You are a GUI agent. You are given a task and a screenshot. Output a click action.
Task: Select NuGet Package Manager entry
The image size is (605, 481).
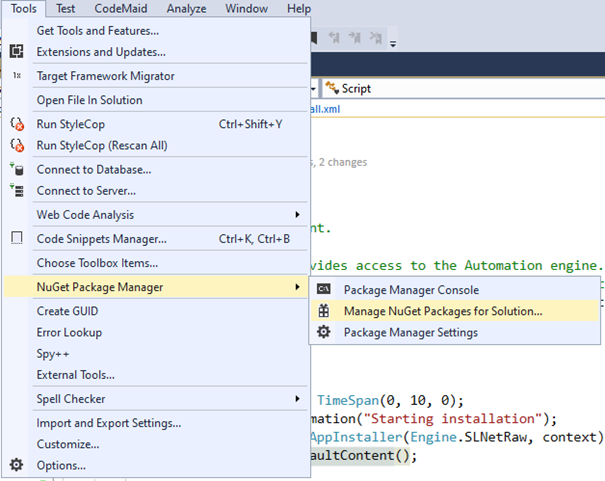(x=156, y=287)
